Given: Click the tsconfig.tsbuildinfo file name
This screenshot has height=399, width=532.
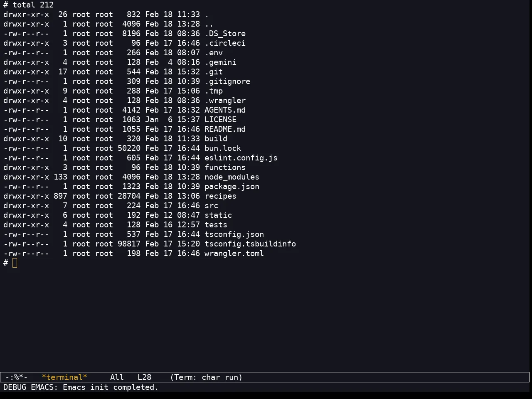Looking at the screenshot, I should pos(250,244).
